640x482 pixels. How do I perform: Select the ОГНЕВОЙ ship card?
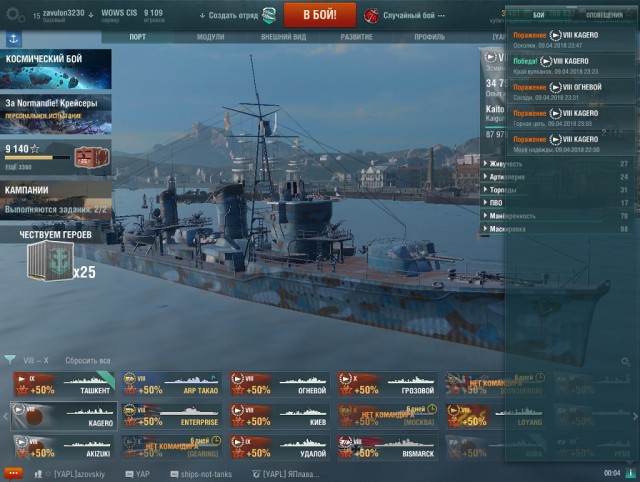280,384
